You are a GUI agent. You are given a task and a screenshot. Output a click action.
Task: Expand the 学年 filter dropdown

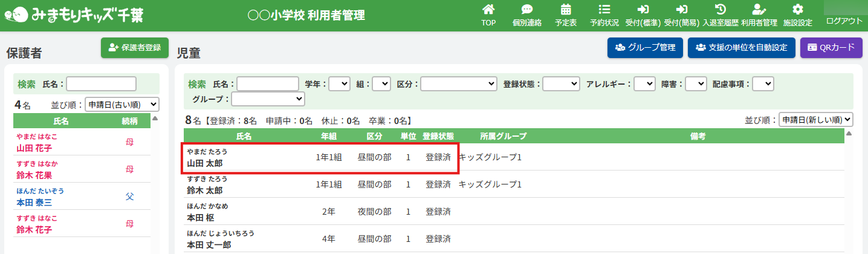coord(339,84)
